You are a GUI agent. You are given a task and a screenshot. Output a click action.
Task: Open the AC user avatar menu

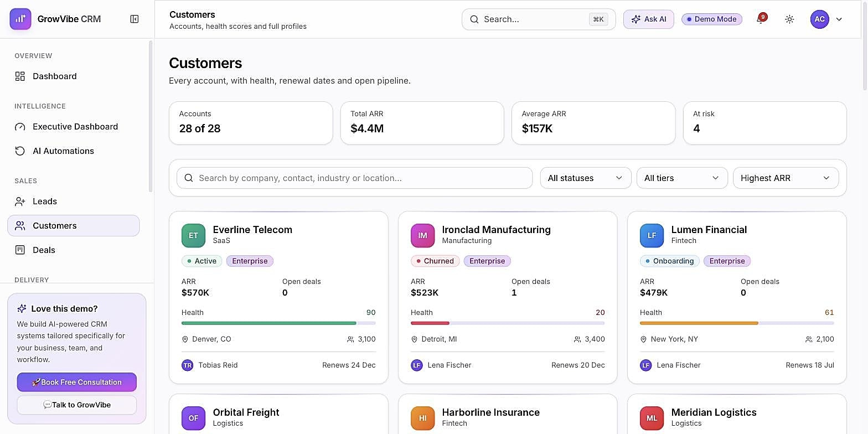820,19
